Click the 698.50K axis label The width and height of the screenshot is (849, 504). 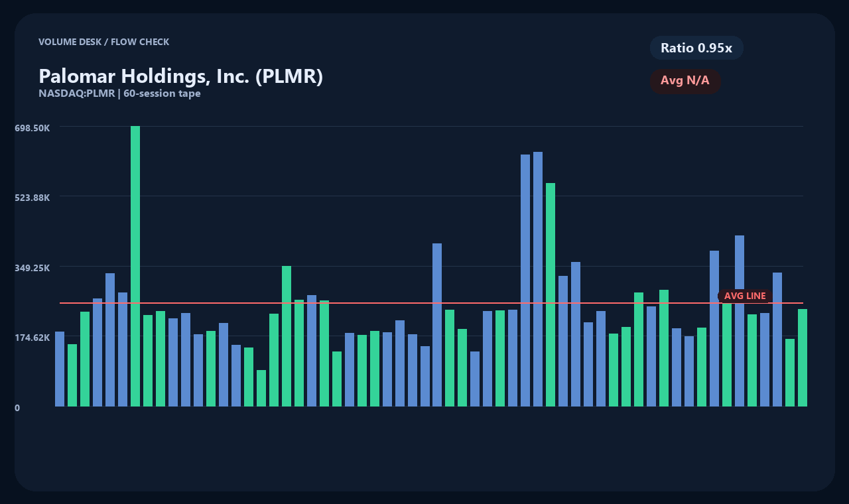[x=33, y=128]
